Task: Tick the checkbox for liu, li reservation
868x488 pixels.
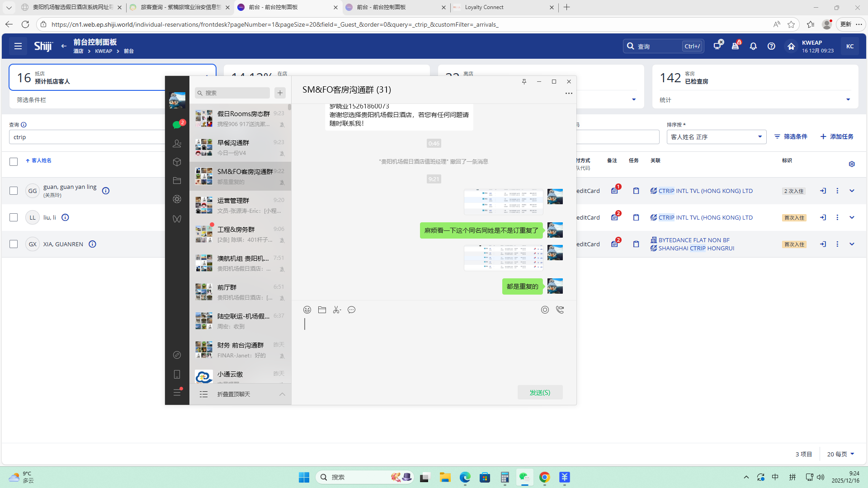Action: coord(14,217)
